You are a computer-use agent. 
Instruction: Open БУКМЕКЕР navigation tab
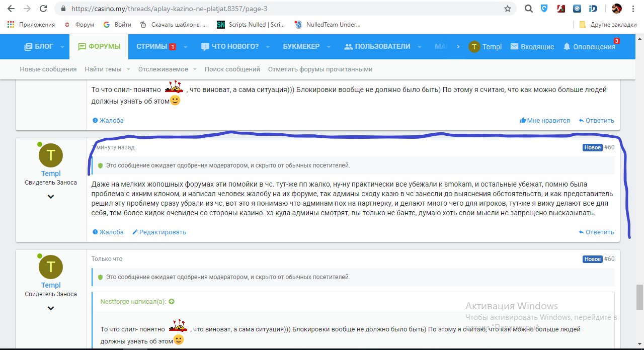coord(301,46)
